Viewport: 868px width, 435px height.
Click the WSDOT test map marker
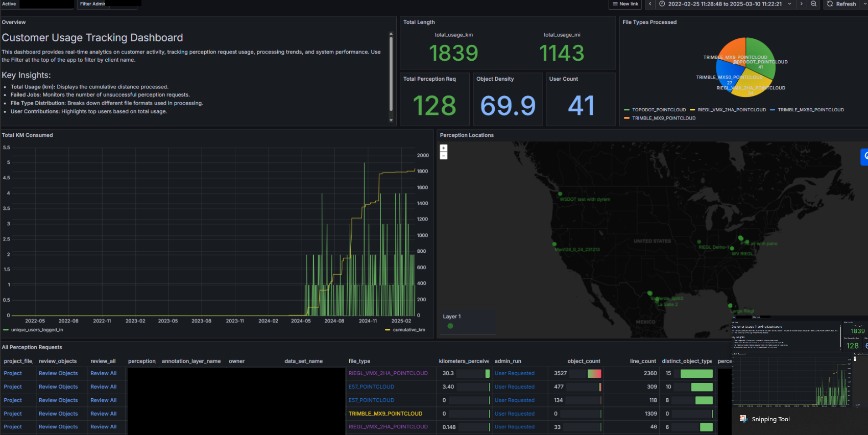tap(560, 194)
